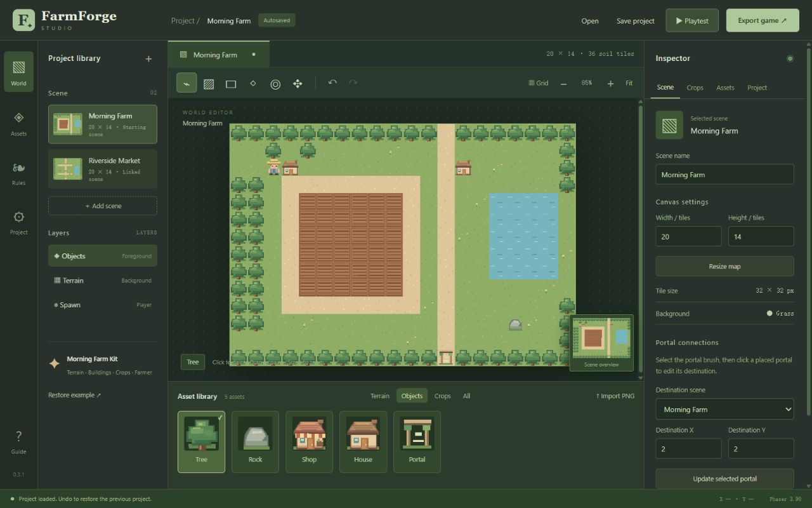Image resolution: width=812 pixels, height=508 pixels.
Task: Add new item in Project library
Action: tap(148, 58)
